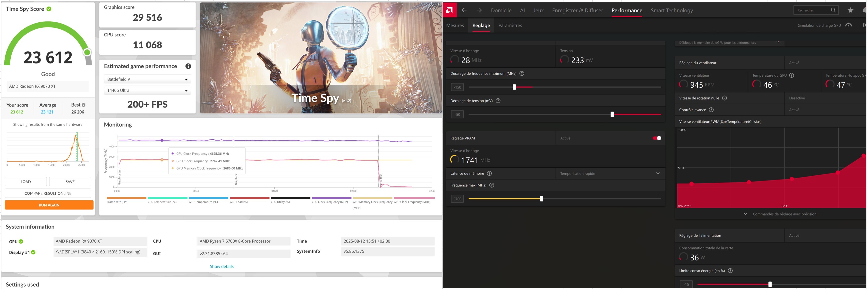
Task: Click the Décalage de tension slider handle
Action: [612, 114]
